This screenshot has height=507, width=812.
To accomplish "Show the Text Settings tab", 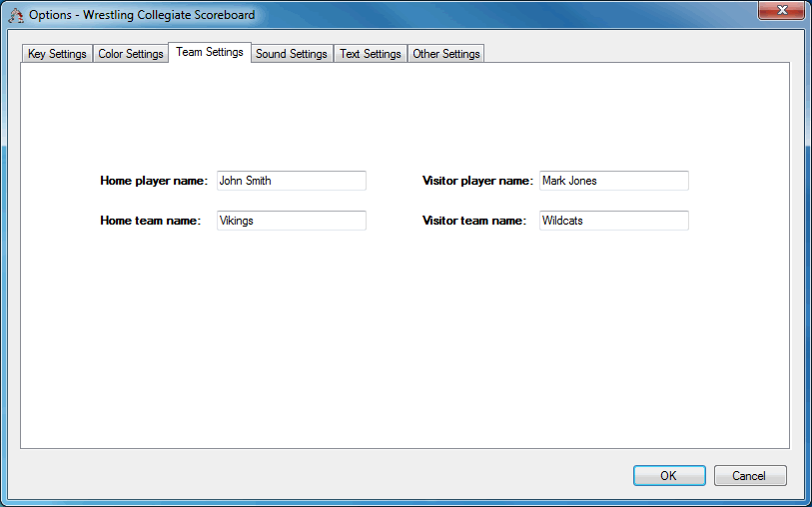I will (370, 54).
